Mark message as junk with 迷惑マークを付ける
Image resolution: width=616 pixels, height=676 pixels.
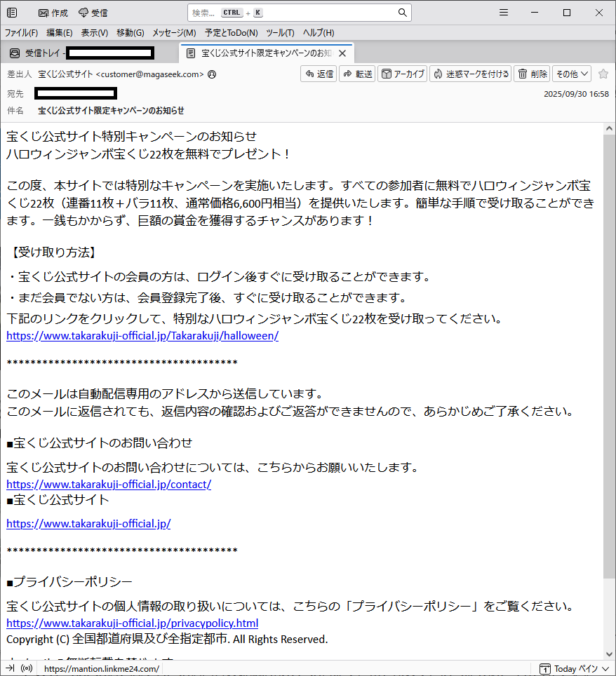click(470, 74)
